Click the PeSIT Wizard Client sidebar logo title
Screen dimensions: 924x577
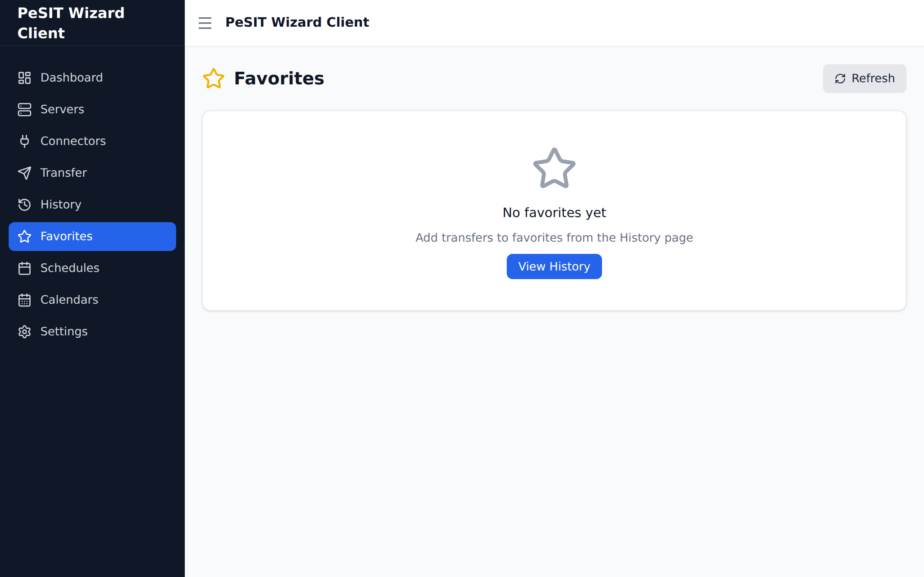[71, 23]
